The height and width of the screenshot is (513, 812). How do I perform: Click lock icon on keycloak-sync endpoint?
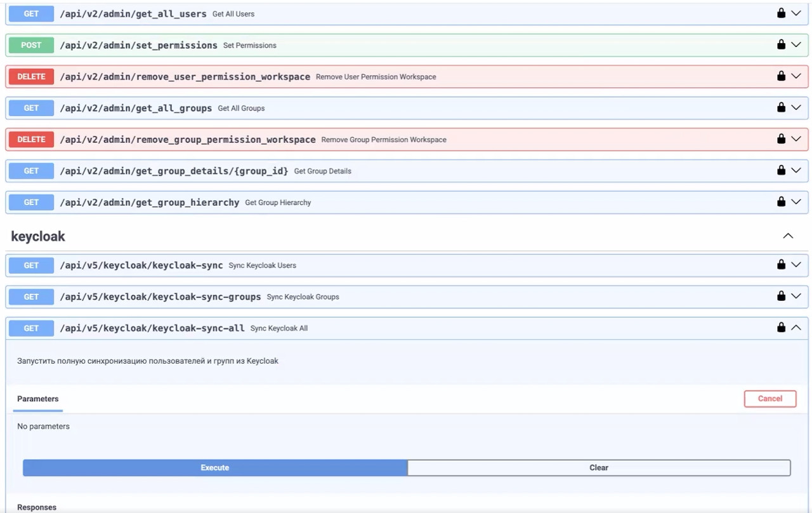coord(782,264)
